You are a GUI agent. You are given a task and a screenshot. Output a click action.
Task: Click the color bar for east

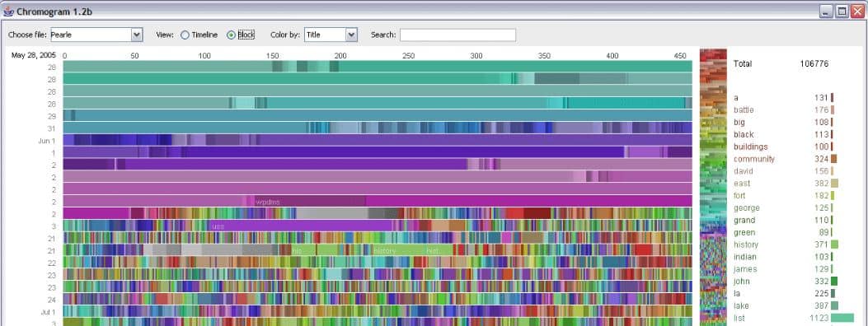835,184
